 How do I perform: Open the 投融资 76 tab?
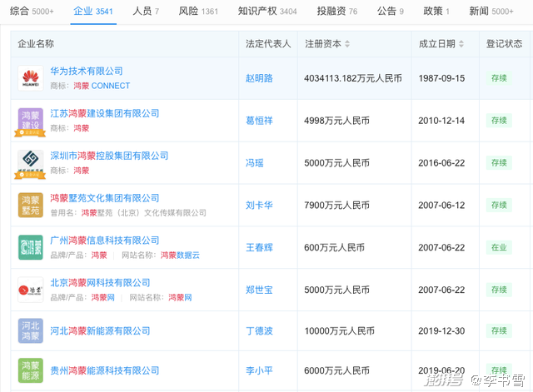point(336,11)
